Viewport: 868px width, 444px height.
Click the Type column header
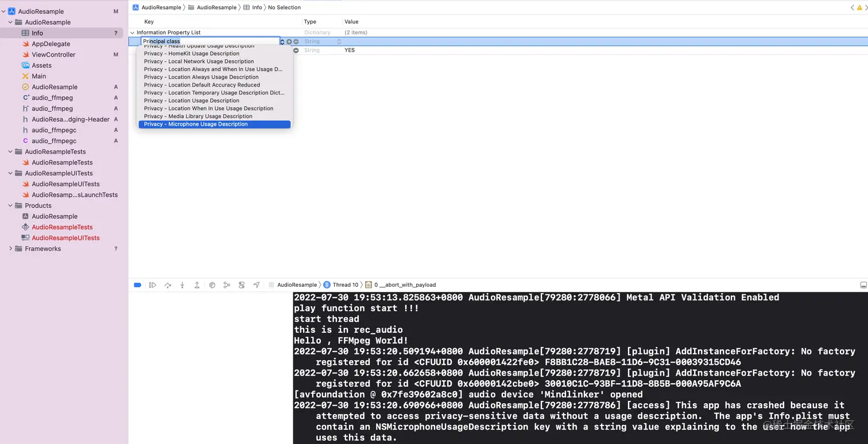[310, 22]
